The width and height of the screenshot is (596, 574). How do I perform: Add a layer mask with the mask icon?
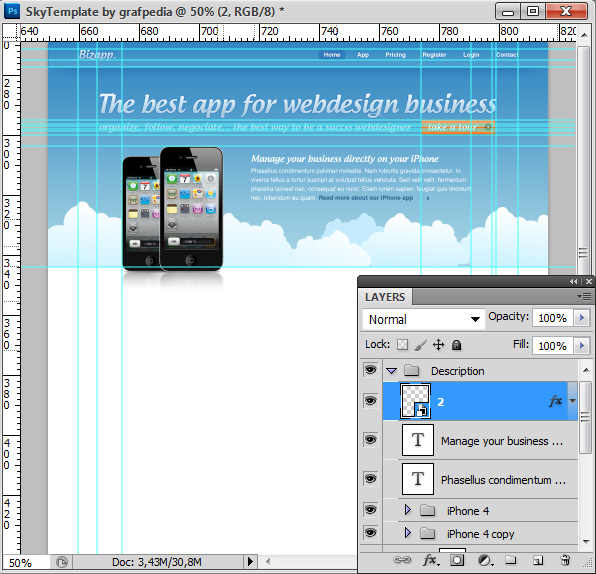pos(457,560)
